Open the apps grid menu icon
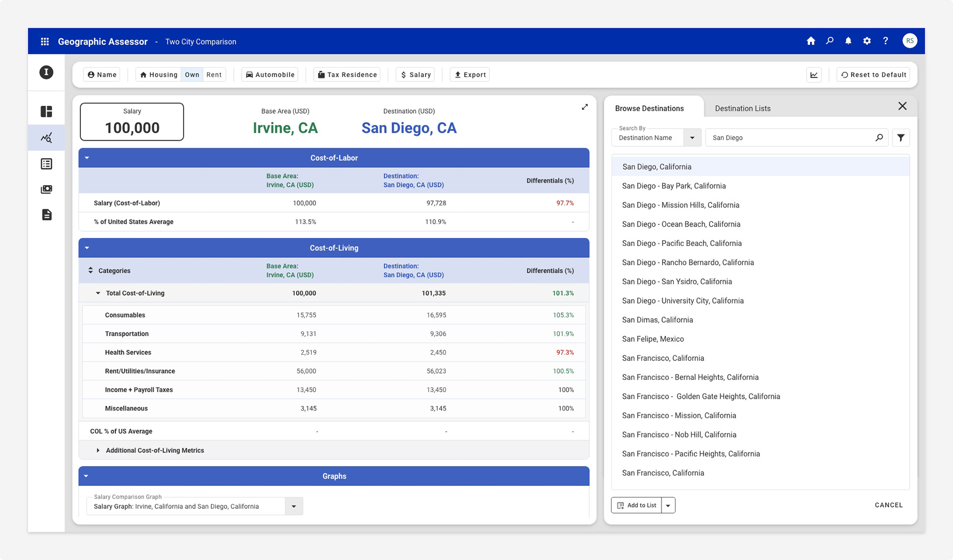Viewport: 953px width, 560px height. [x=45, y=42]
